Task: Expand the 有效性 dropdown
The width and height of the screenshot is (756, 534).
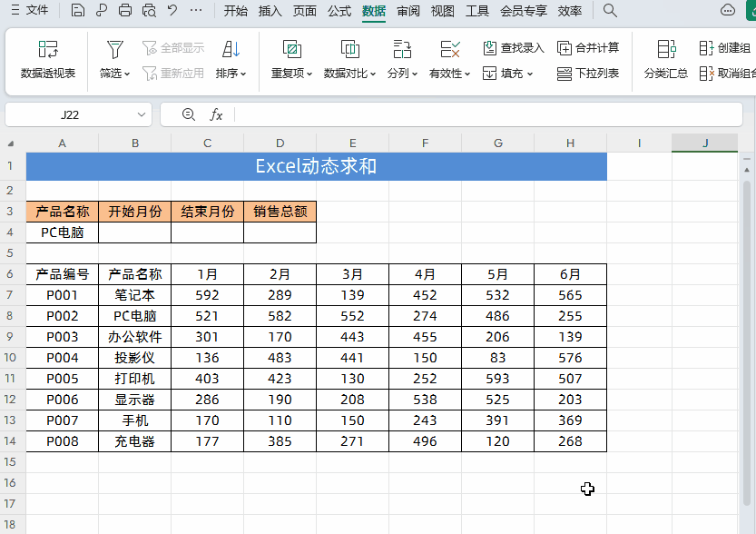Action: coord(467,74)
